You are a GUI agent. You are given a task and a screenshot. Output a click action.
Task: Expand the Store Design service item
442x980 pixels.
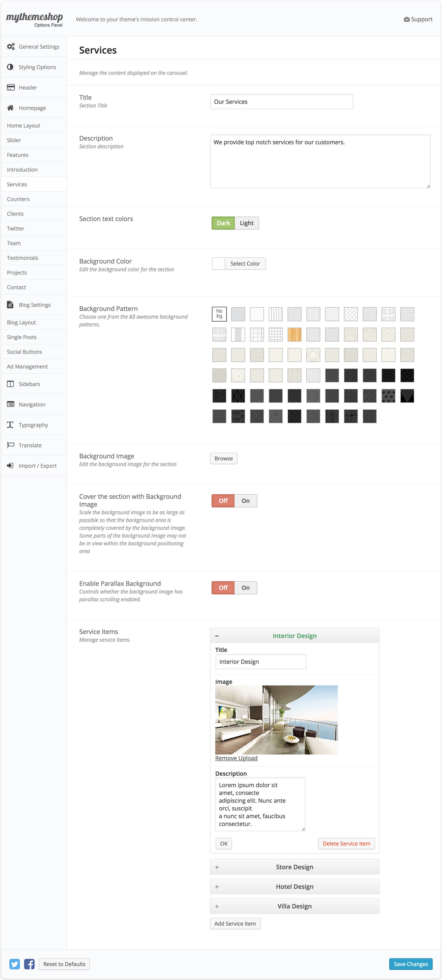tap(294, 867)
